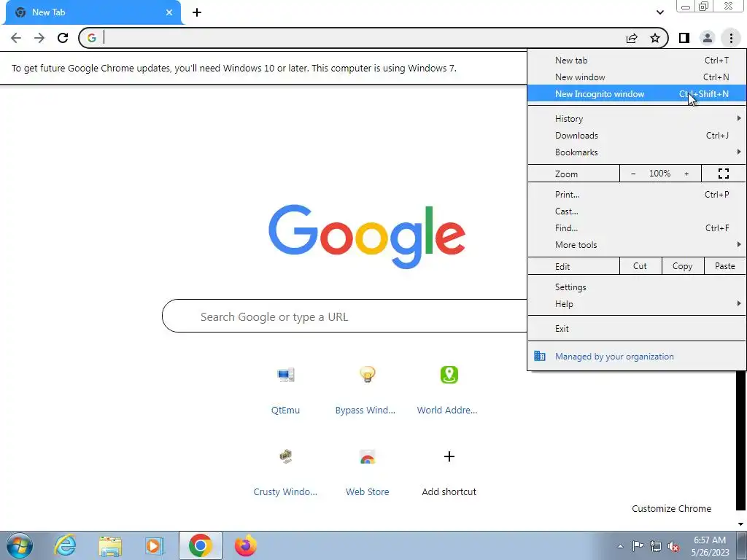Open the World Addre... shortcut tile
Viewport: 747px width, 560px height.
[447, 389]
